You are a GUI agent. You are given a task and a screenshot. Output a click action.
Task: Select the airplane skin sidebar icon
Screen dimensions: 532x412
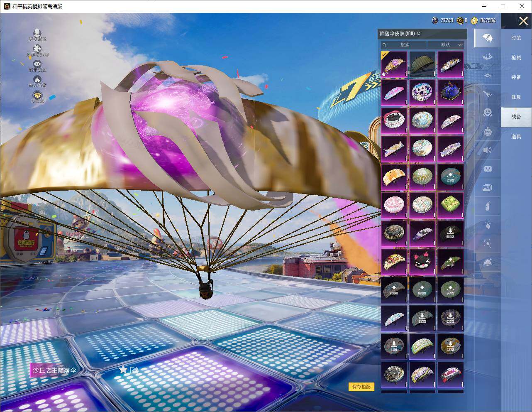488,94
